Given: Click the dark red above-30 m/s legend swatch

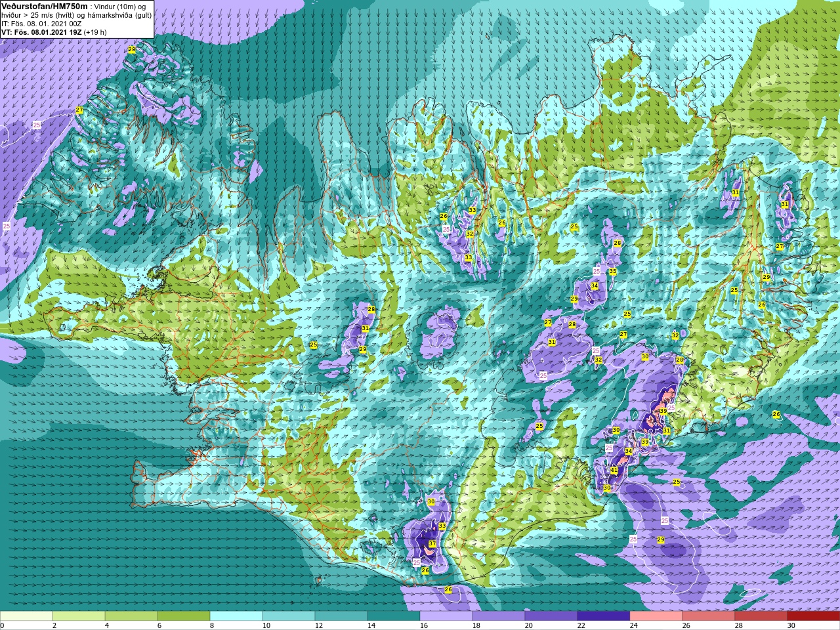Looking at the screenshot, I should click(x=814, y=616).
